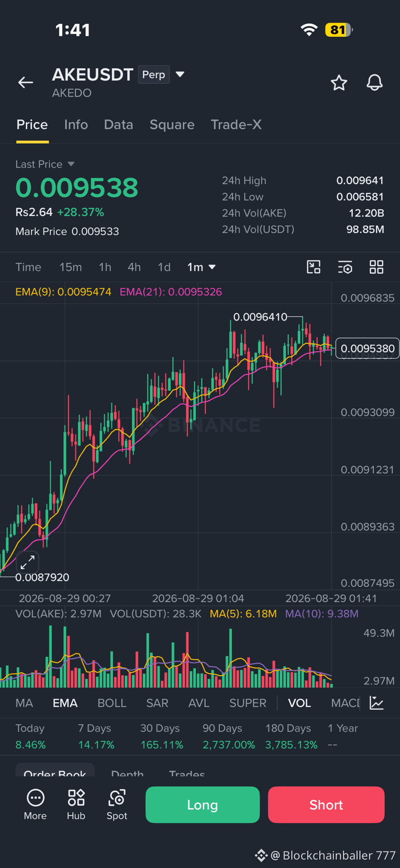The image size is (400, 868).
Task: Tap the Wi-Fi status icon
Action: 309,30
